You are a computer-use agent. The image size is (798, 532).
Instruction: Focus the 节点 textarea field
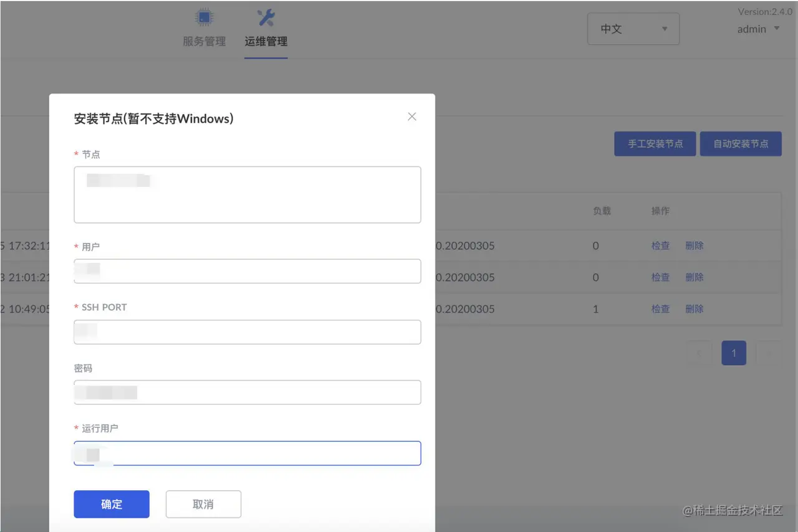[x=248, y=194]
